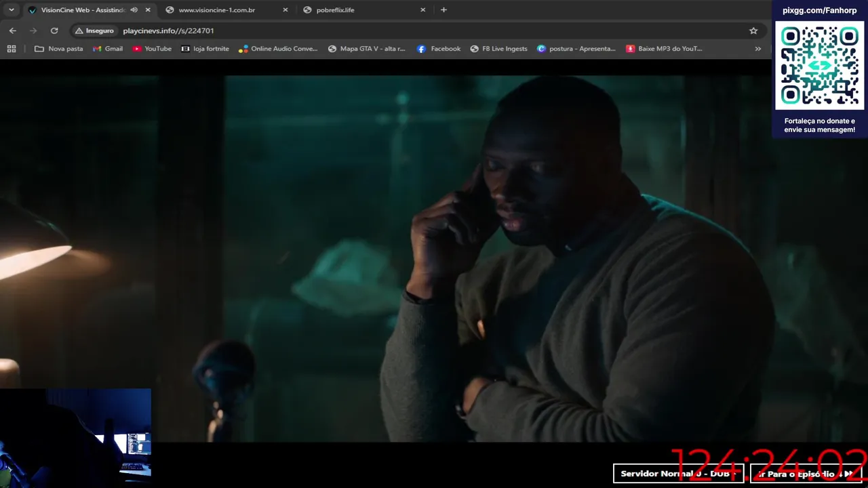Open the FB Live Ingests bookmark
The image size is (868, 488).
(498, 49)
